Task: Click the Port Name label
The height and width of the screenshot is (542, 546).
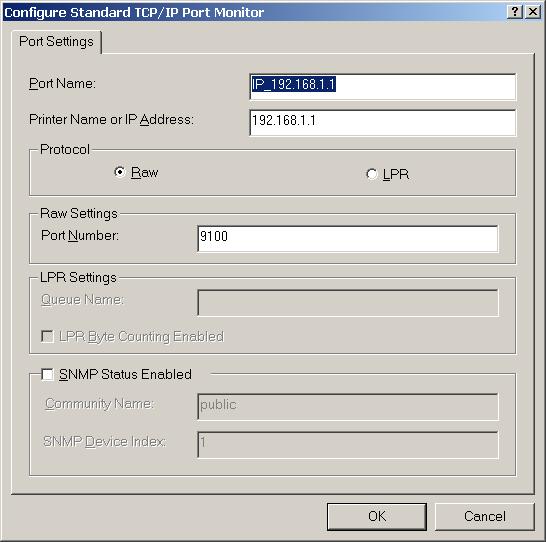Action: (x=62, y=84)
